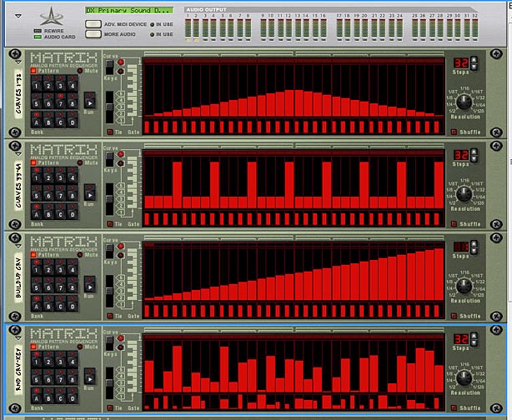Open the Adv. MIDI Device panel

[93, 24]
